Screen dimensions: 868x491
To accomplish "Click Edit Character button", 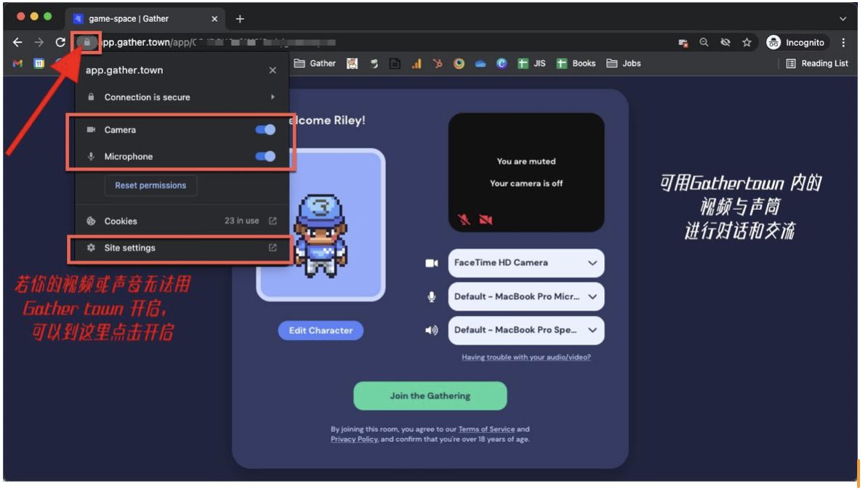I will 321,330.
